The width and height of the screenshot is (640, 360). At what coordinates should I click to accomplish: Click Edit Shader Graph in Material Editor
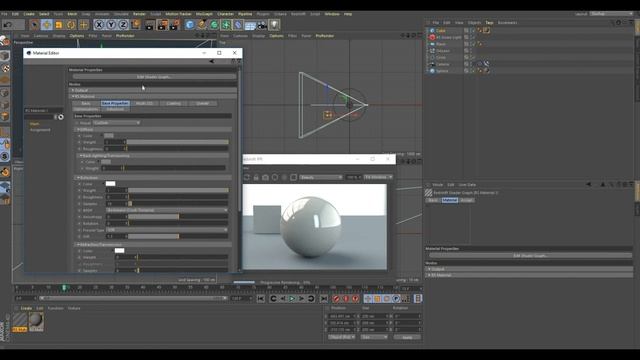pos(154,76)
